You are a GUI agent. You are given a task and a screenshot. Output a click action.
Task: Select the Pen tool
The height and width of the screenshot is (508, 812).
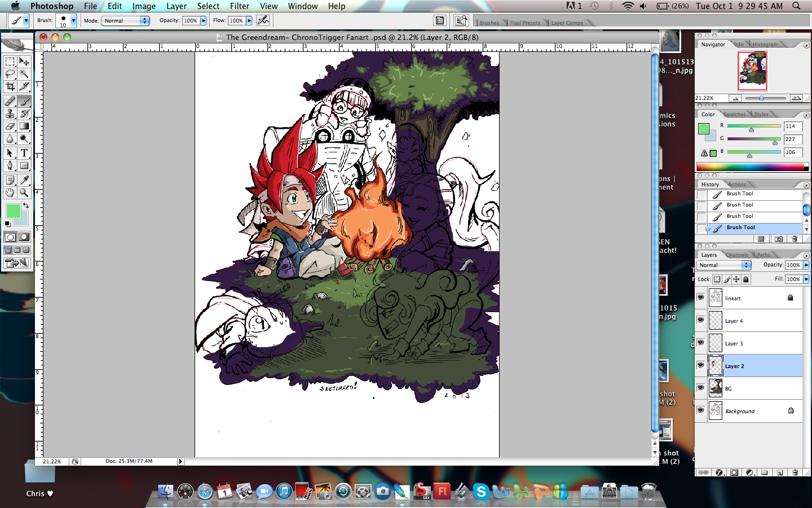[10, 165]
